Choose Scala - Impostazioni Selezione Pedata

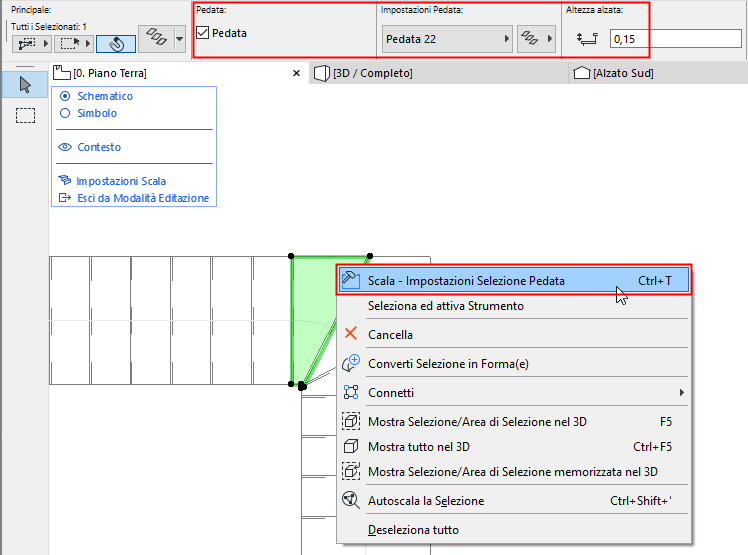pyautogui.click(x=514, y=281)
